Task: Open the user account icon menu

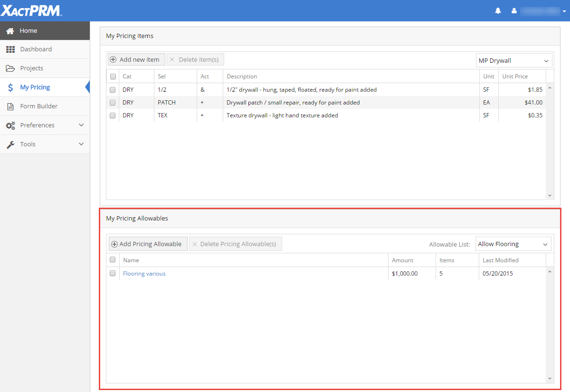Action: (514, 10)
